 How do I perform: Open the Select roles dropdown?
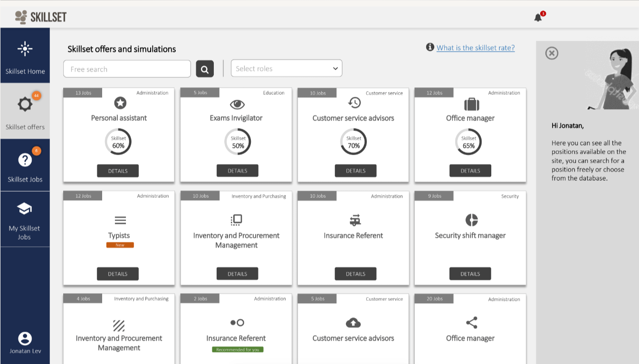(x=286, y=68)
